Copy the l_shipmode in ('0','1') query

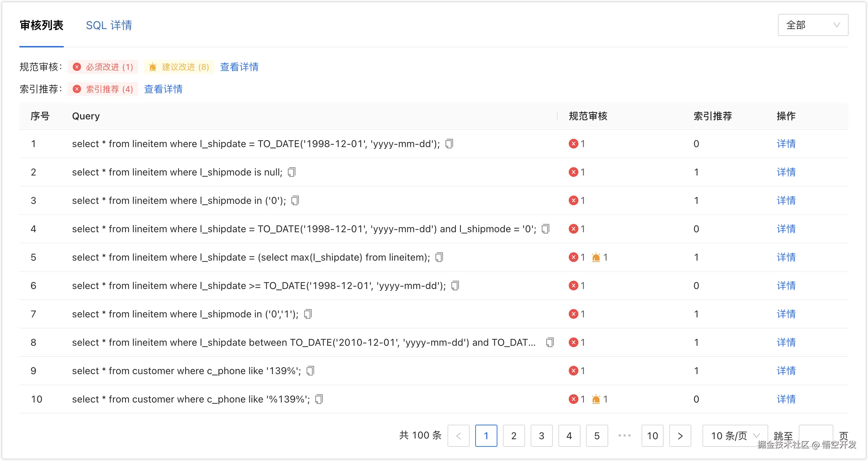tap(308, 314)
